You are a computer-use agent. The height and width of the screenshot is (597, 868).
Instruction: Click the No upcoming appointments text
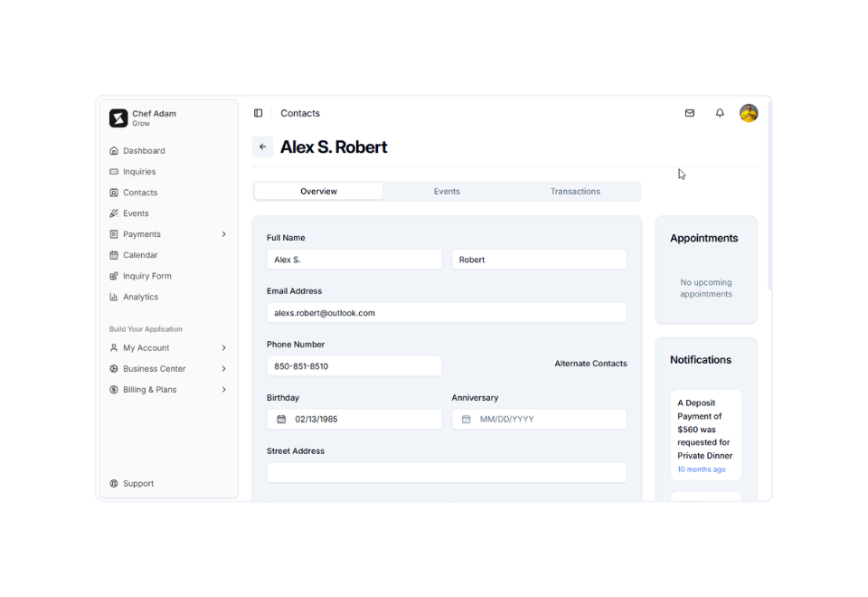point(706,289)
